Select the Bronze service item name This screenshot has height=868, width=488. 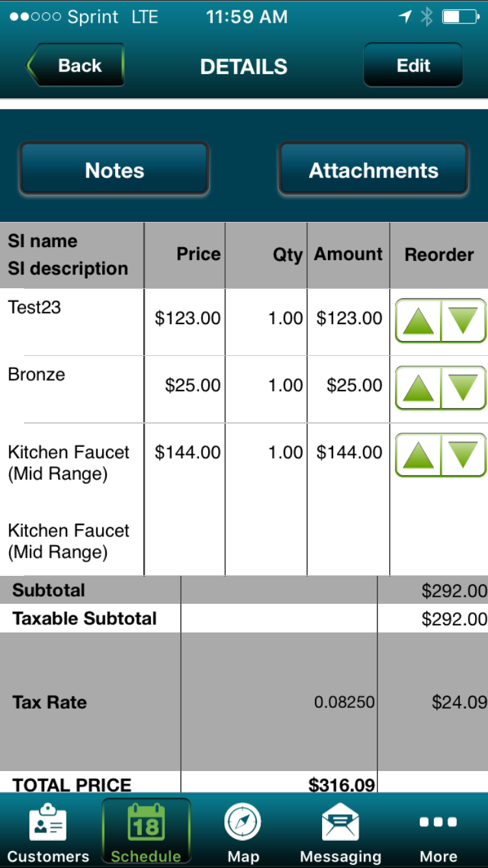[x=36, y=375]
